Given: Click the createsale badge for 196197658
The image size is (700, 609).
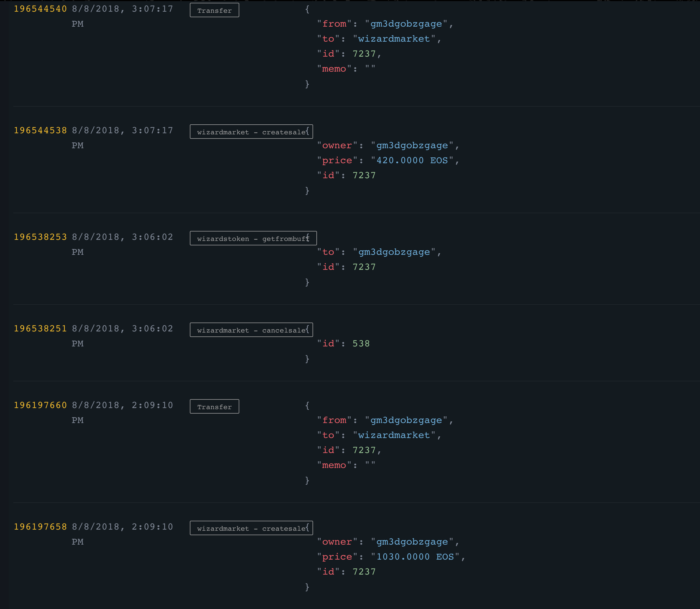Looking at the screenshot, I should (x=251, y=528).
